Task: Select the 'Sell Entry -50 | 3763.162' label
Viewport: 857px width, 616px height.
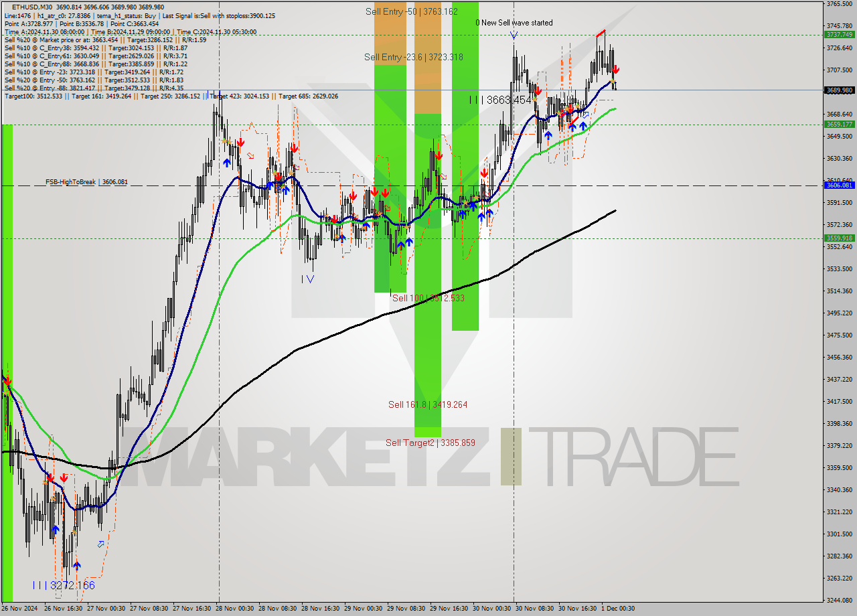Action: [412, 11]
